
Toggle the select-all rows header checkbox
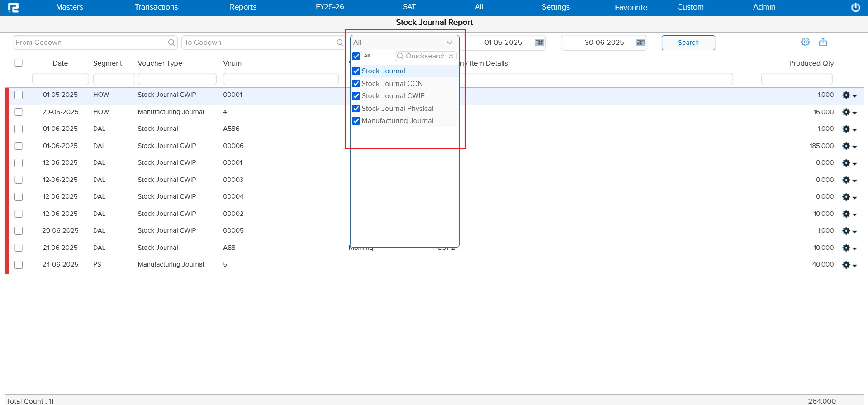(19, 63)
